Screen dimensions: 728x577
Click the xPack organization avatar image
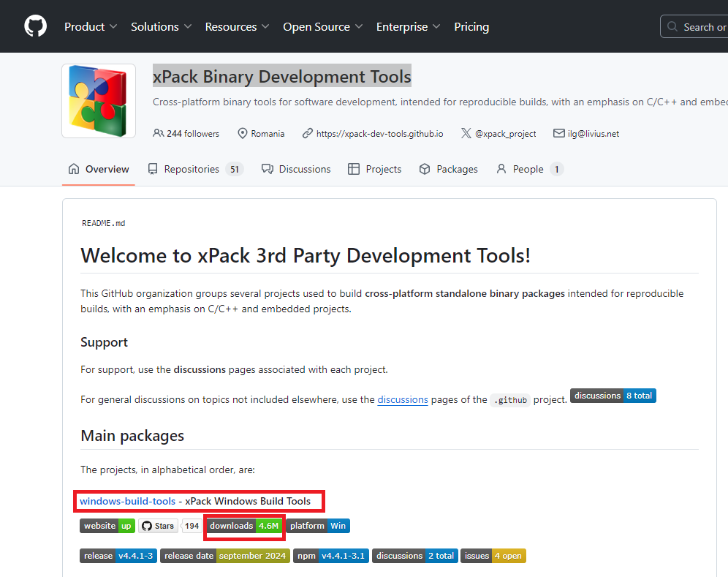(x=99, y=101)
